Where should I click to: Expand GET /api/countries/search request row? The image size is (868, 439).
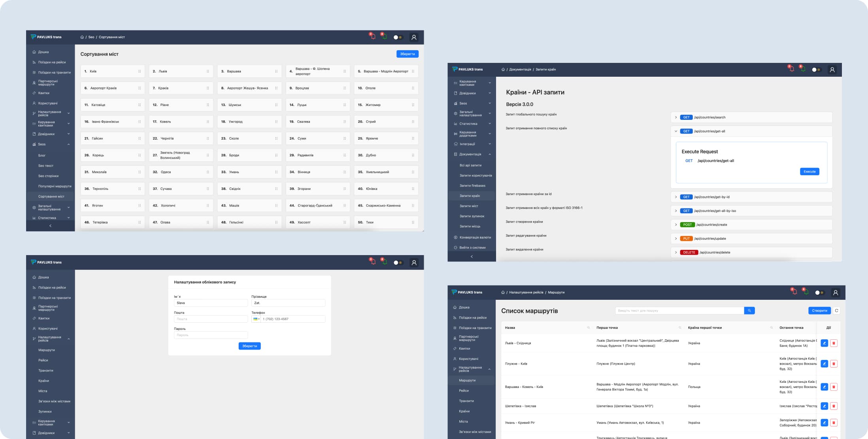(676, 117)
